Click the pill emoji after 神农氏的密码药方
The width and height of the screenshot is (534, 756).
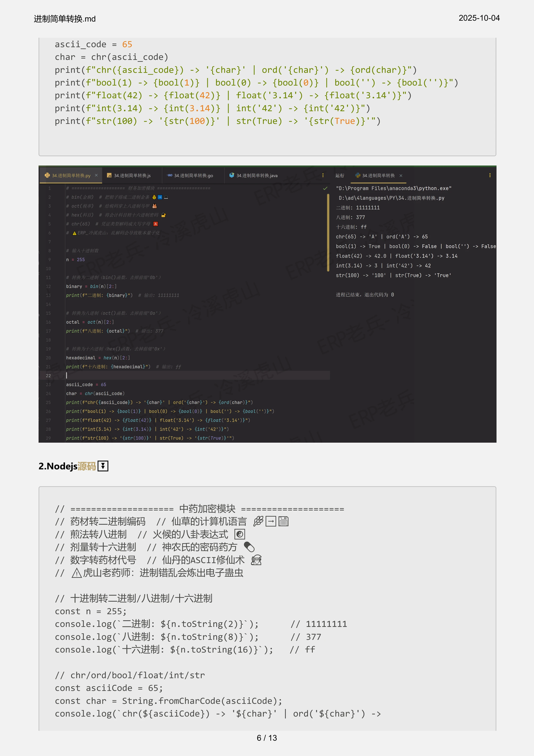point(249,547)
